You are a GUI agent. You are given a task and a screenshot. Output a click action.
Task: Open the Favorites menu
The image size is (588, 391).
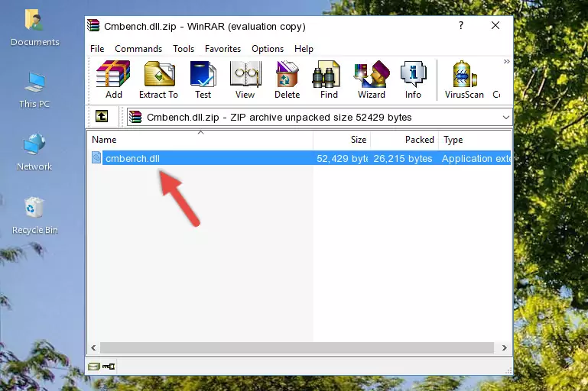pyautogui.click(x=223, y=49)
